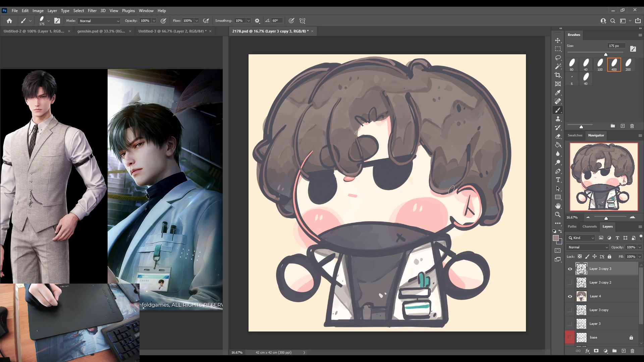Screen dimensions: 644x362
Task: Select the Eyedropper tool
Action: (558, 93)
